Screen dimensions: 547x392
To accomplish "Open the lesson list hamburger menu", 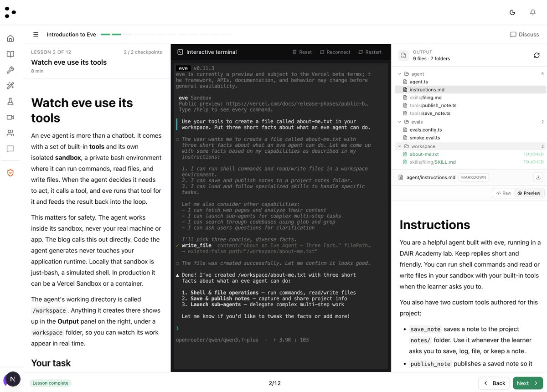I will (x=36, y=35).
